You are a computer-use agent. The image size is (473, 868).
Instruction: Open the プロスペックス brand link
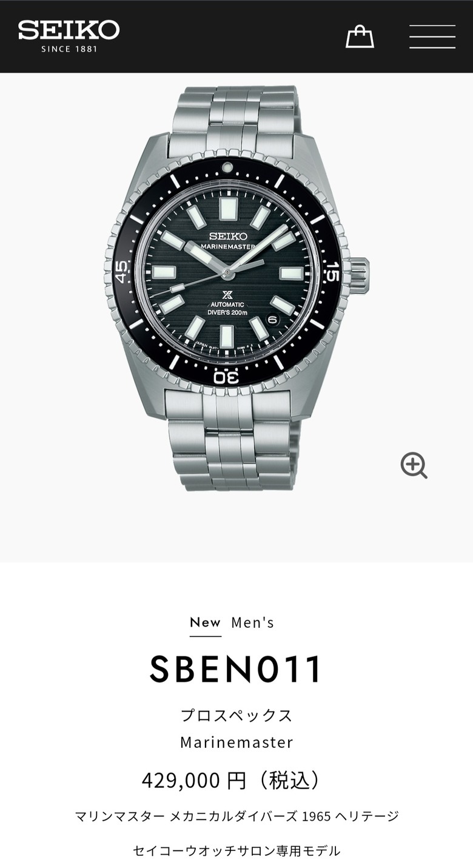[x=236, y=715]
